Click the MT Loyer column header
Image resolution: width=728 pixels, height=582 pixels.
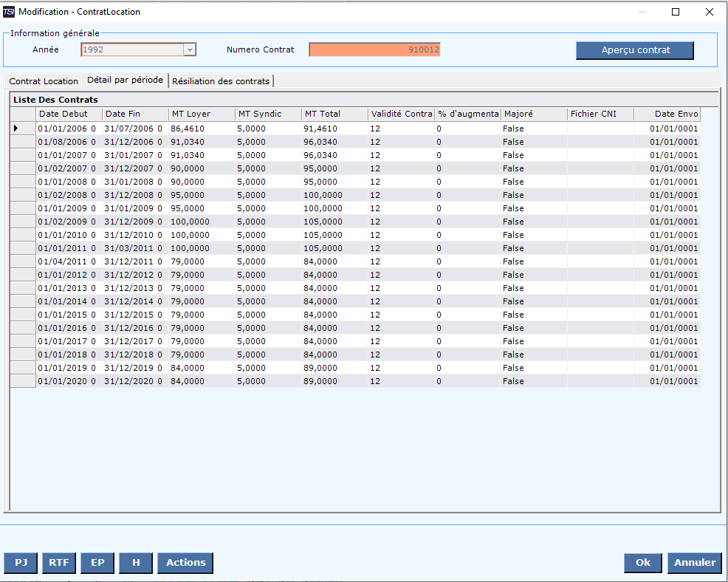click(202, 114)
